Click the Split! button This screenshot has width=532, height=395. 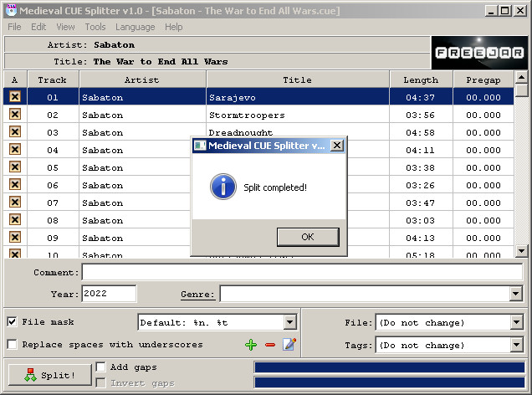pyautogui.click(x=50, y=375)
